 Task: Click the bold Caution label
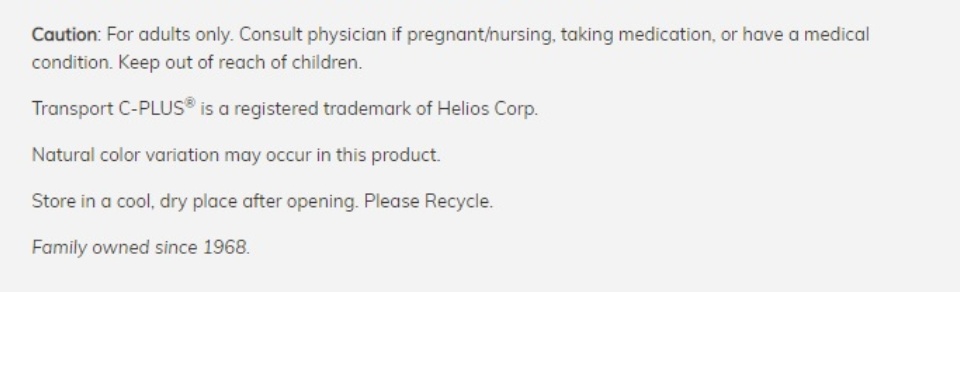click(64, 35)
